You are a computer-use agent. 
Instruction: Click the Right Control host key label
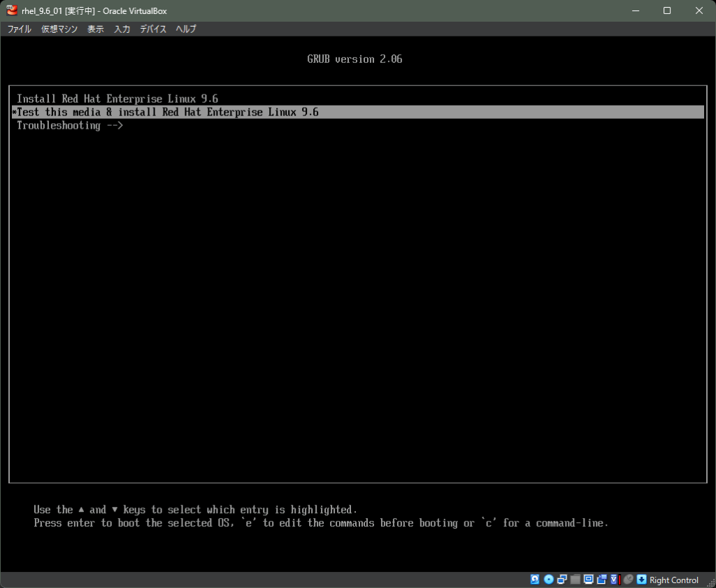(673, 580)
